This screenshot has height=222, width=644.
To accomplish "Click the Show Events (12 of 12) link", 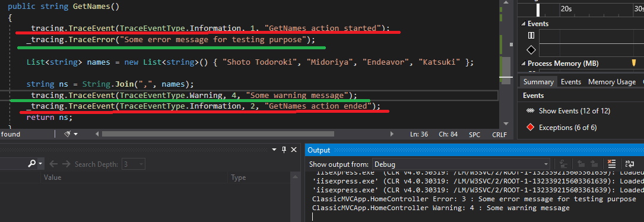I will click(575, 111).
